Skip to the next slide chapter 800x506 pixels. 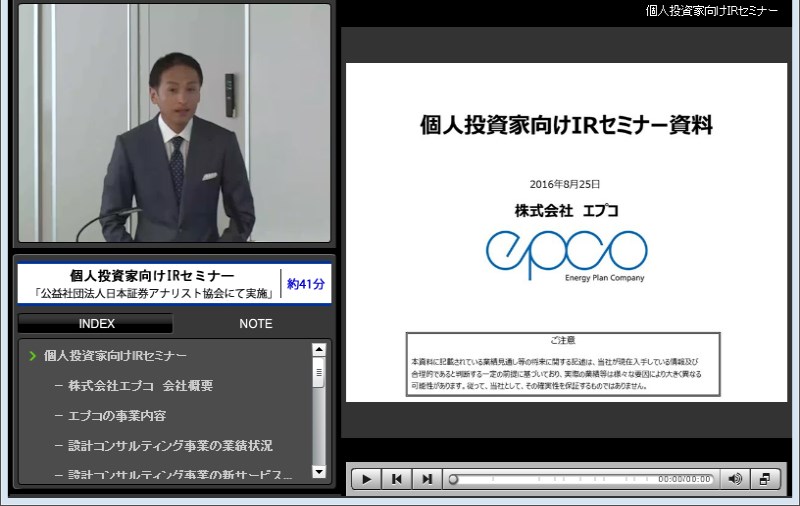pos(427,479)
